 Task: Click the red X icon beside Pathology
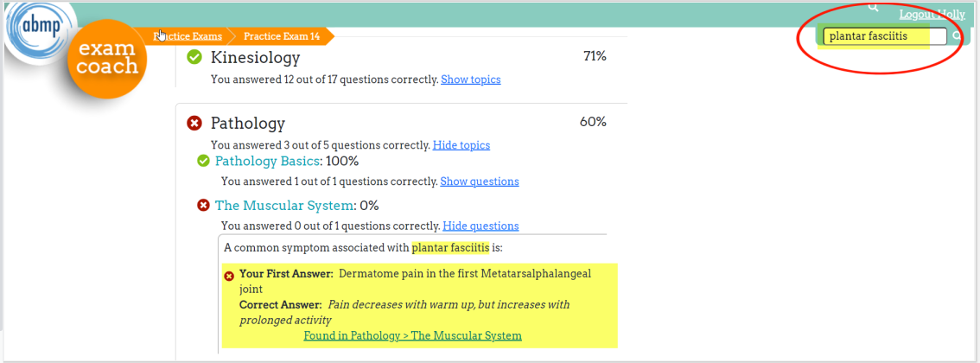tap(194, 124)
